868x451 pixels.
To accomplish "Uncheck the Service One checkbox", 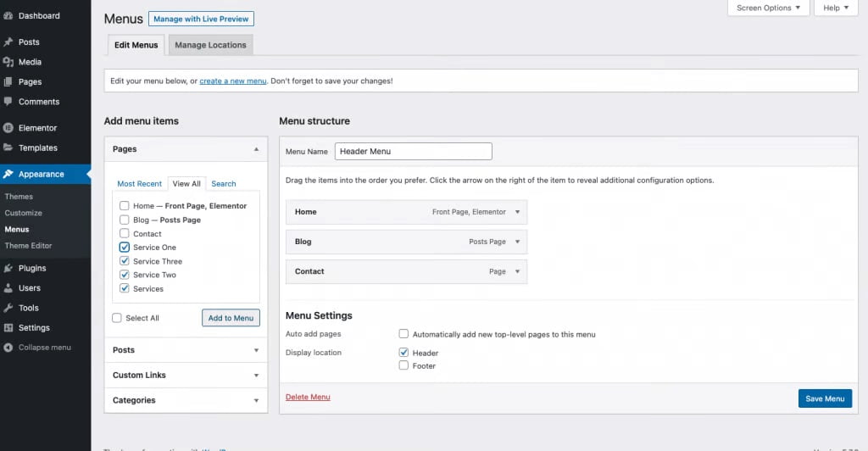I will click(125, 248).
